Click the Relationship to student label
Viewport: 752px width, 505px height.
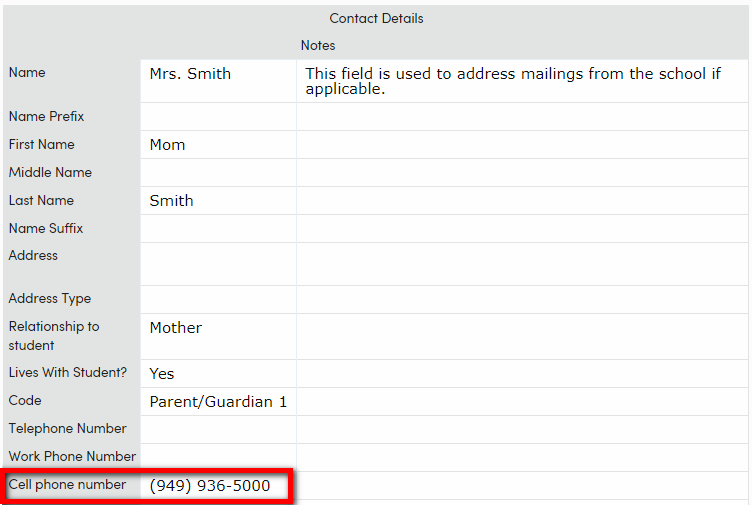[54, 336]
